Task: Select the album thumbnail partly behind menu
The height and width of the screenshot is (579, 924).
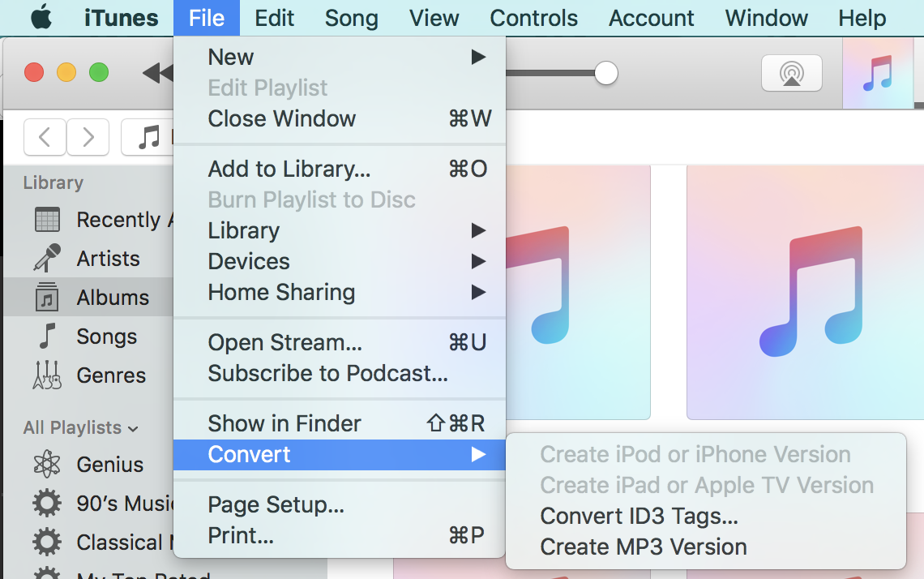Action: pos(578,293)
